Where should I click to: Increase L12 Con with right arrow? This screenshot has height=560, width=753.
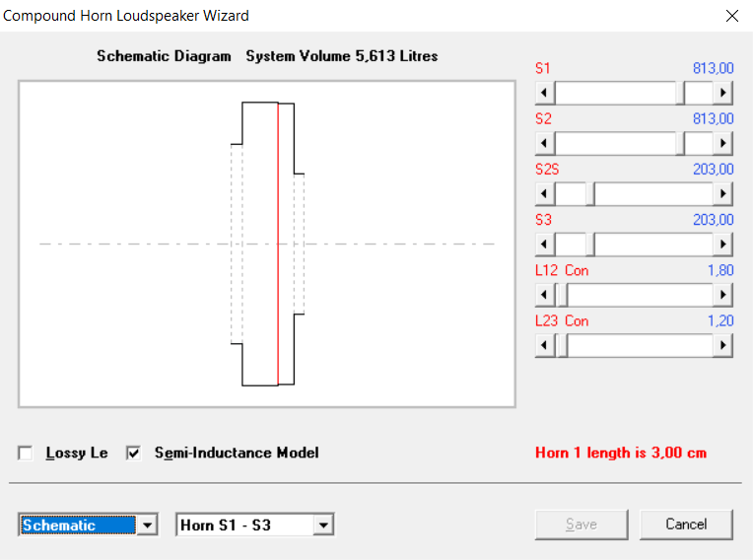pyautogui.click(x=722, y=295)
